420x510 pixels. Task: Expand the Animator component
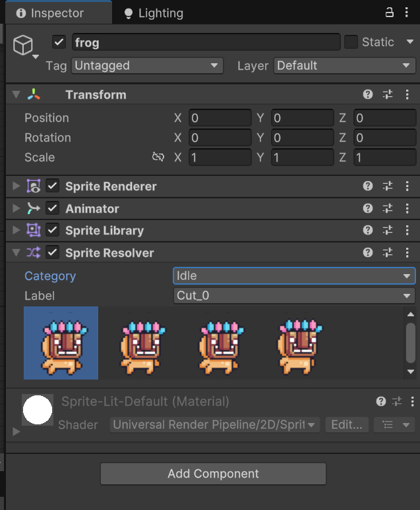point(16,208)
